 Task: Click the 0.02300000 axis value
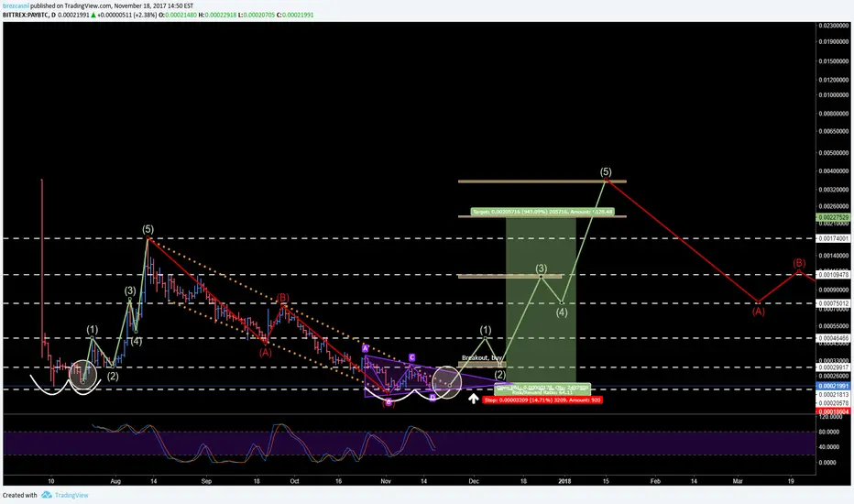tap(834, 26)
